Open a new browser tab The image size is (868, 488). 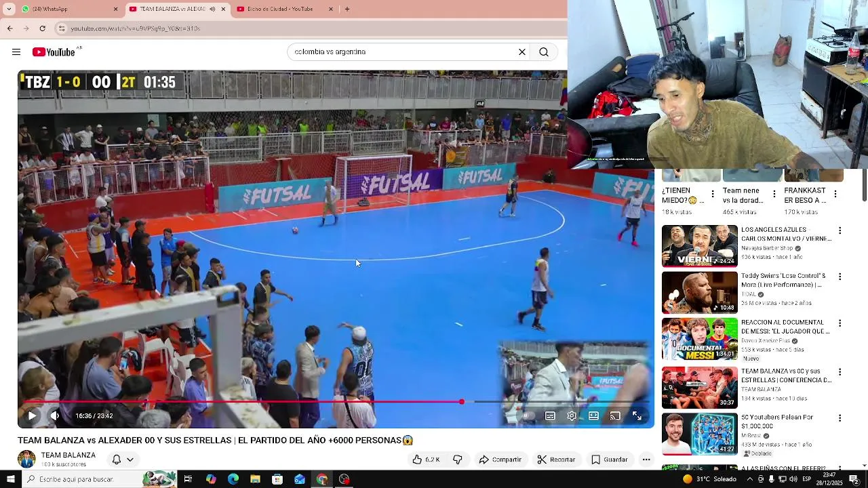[347, 9]
